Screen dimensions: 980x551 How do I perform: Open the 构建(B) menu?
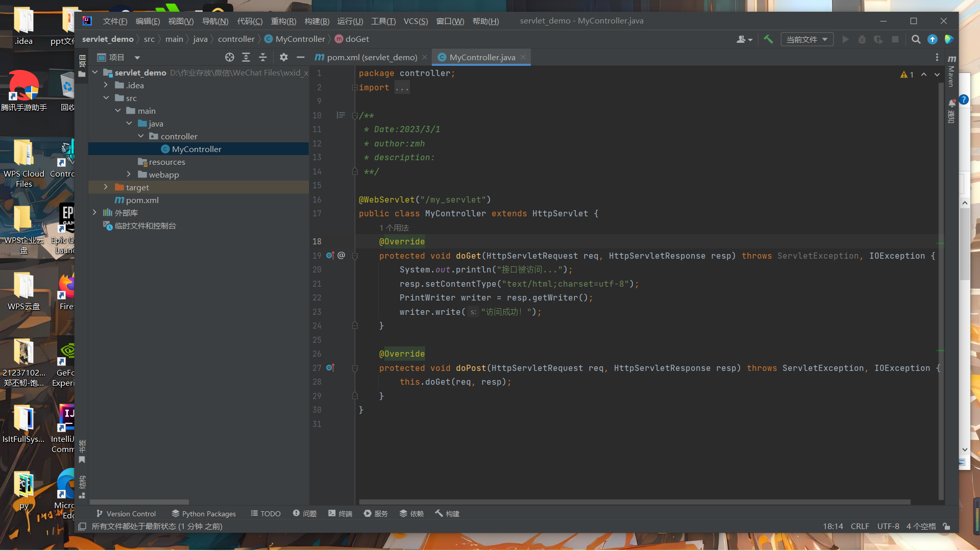coord(316,21)
